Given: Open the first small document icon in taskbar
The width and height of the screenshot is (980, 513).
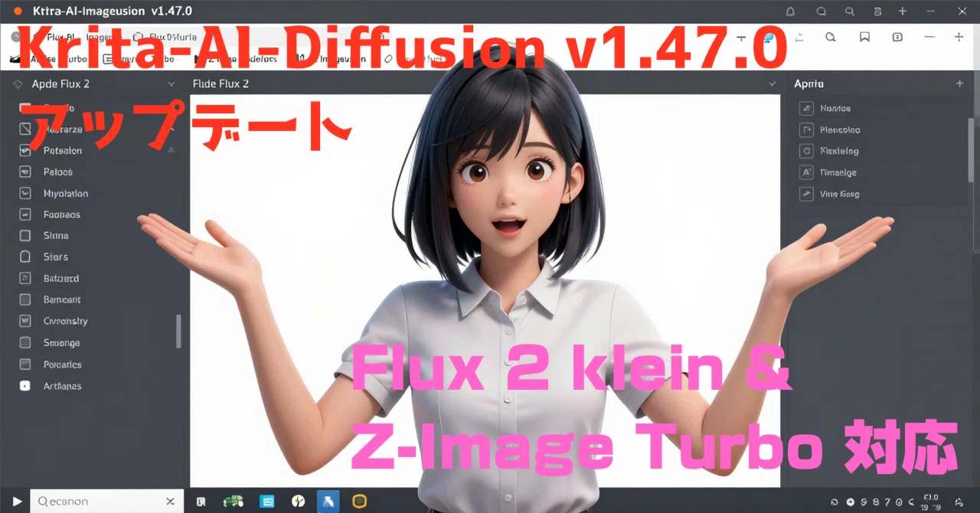Looking at the screenshot, I should click(201, 502).
